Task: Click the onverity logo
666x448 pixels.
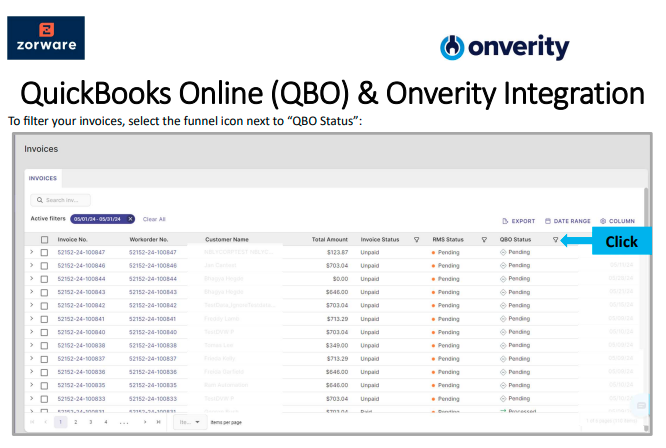Action: [505, 47]
